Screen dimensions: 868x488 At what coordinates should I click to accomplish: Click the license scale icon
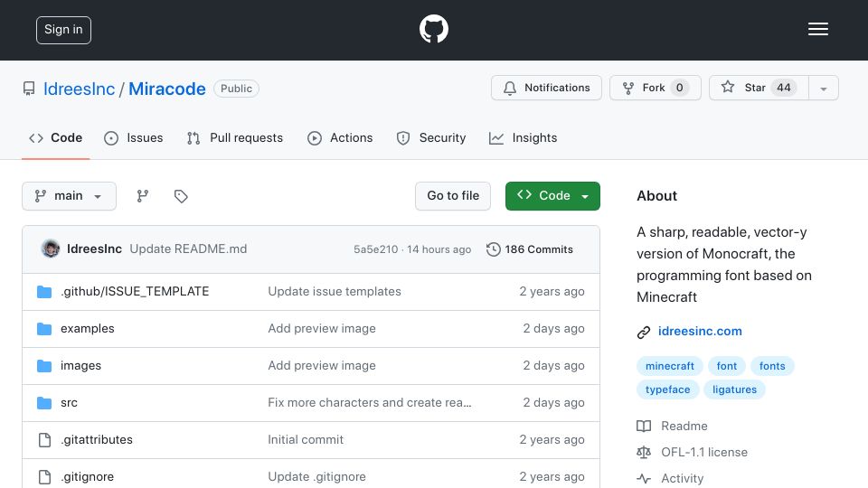point(643,452)
